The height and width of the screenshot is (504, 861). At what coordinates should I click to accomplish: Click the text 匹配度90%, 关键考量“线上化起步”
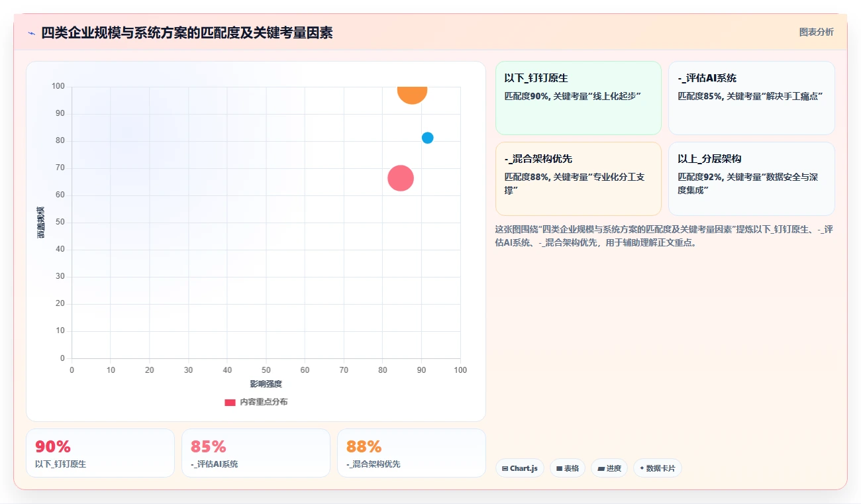pos(573,96)
